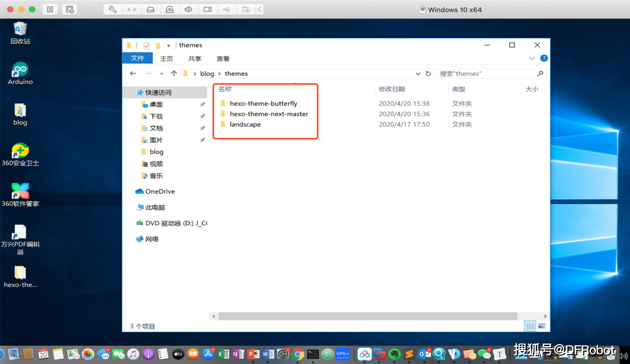This screenshot has width=630, height=364.
Task: Select the blog folder on the desktop
Action: click(x=20, y=114)
